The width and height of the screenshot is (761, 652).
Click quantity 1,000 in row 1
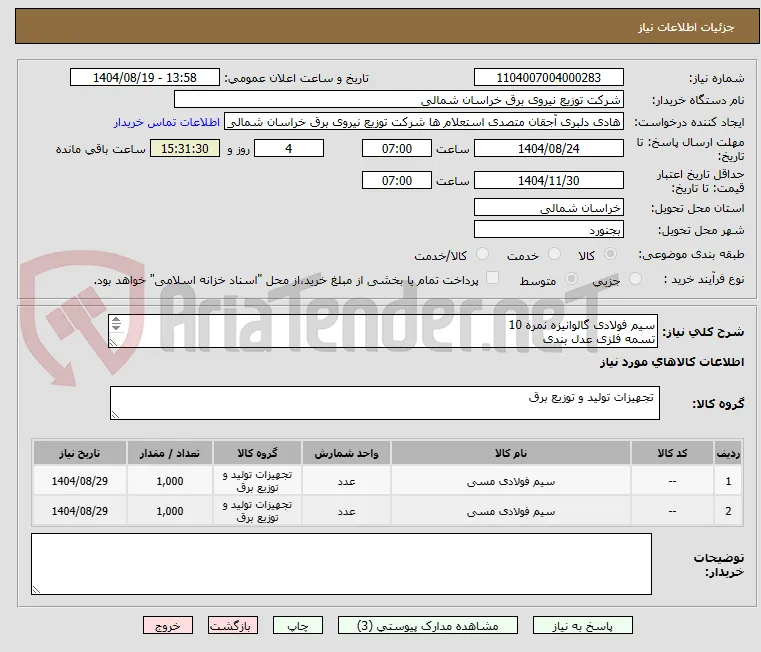point(170,481)
